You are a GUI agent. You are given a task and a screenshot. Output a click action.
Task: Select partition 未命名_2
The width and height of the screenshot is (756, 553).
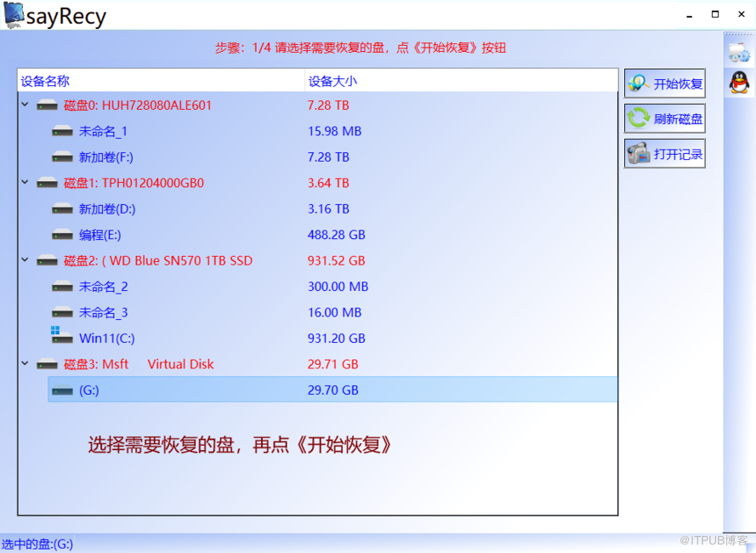pos(103,287)
